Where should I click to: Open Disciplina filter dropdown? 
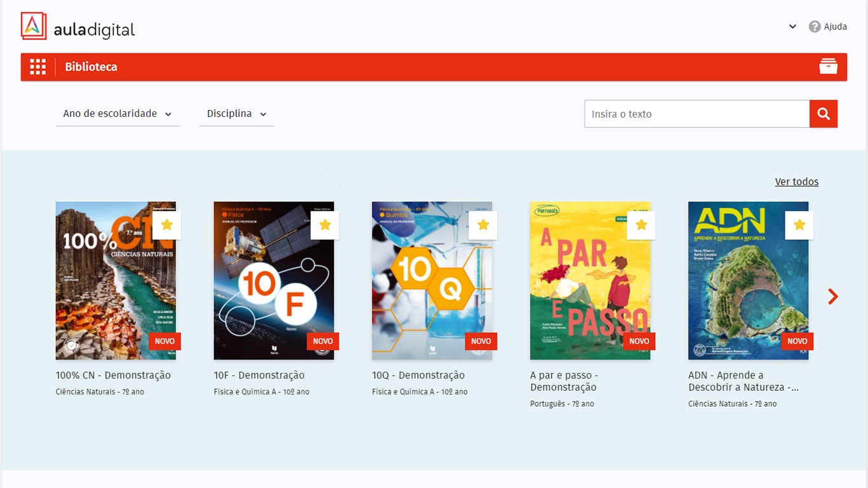click(236, 114)
